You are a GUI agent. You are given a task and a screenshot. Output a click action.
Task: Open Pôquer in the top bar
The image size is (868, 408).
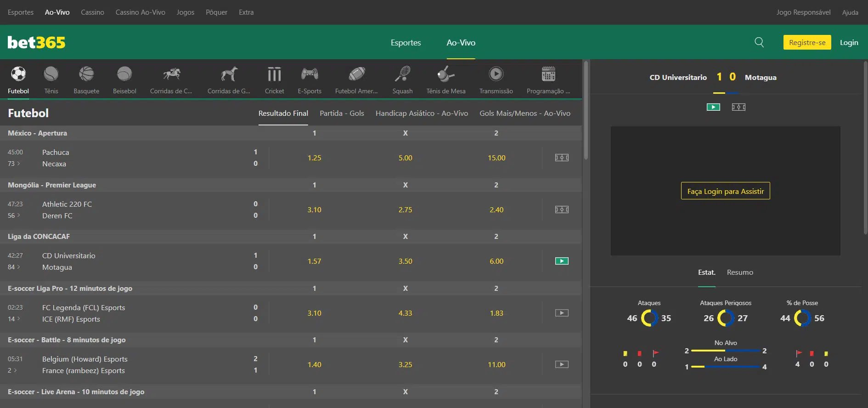(x=216, y=12)
